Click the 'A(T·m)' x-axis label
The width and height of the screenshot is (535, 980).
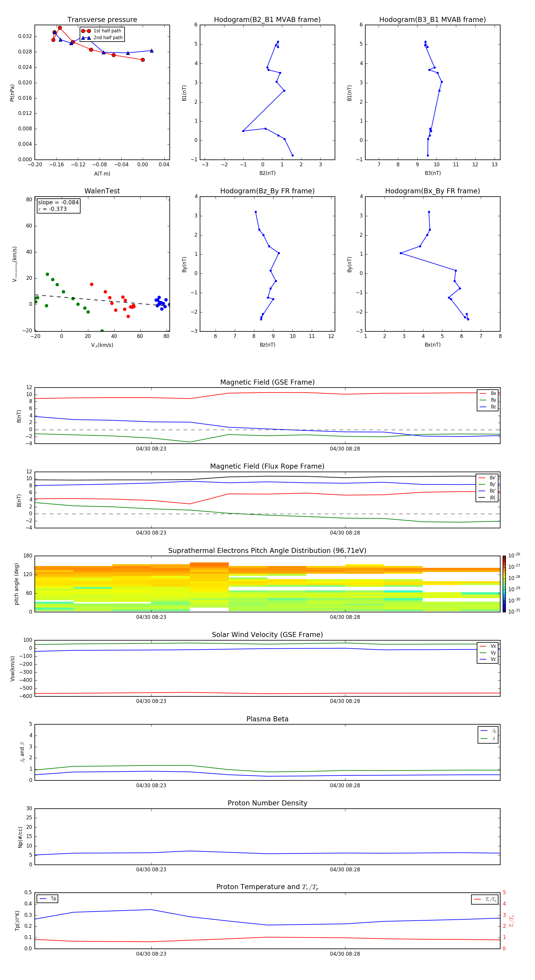[x=102, y=173]
